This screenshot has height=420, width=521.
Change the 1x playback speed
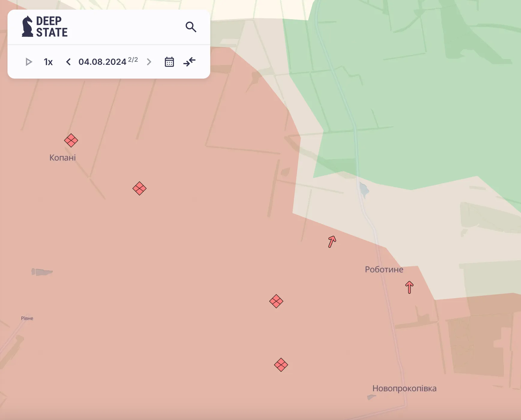pos(48,62)
